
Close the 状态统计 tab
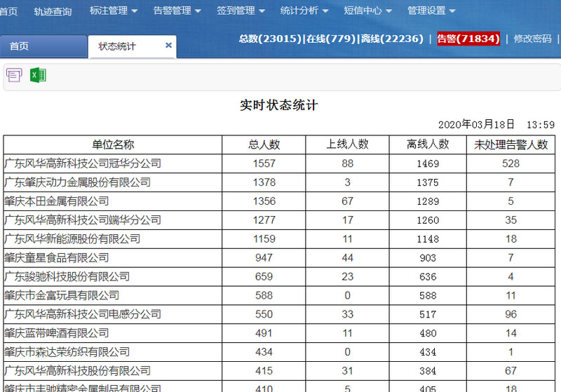click(x=168, y=46)
